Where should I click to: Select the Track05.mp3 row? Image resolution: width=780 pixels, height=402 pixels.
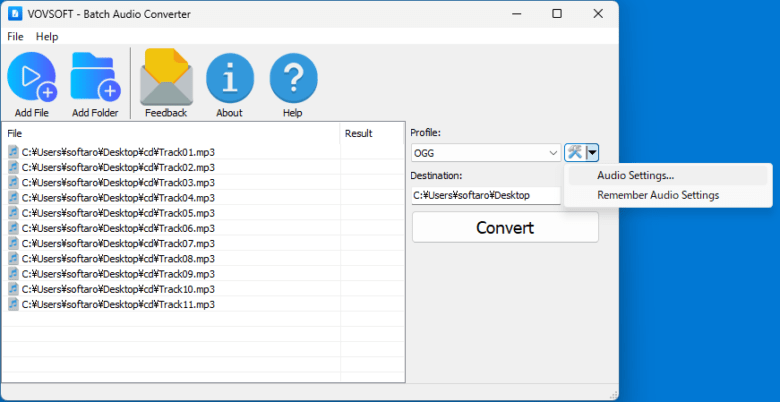pos(202,213)
